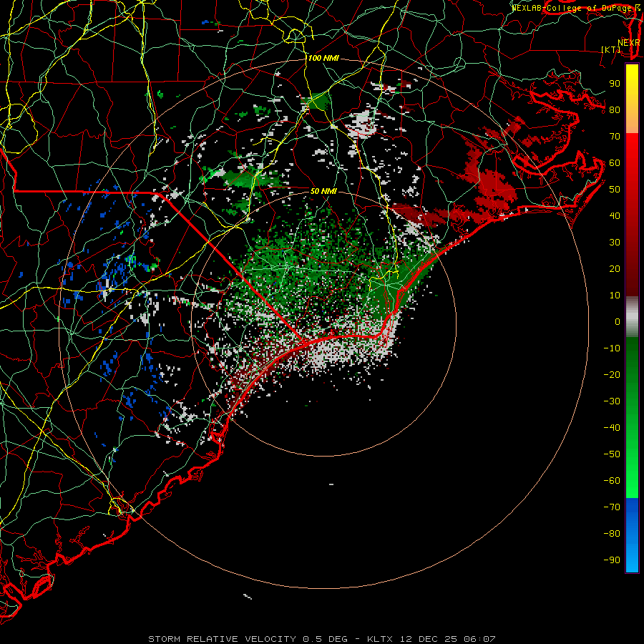Click the "-90" value on the velocity legend

click(x=612, y=560)
